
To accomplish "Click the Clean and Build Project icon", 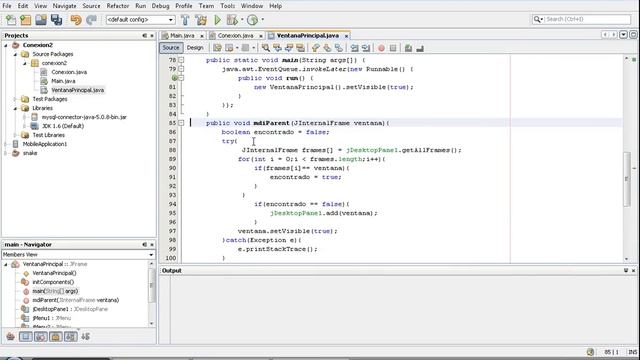I will click(201, 20).
